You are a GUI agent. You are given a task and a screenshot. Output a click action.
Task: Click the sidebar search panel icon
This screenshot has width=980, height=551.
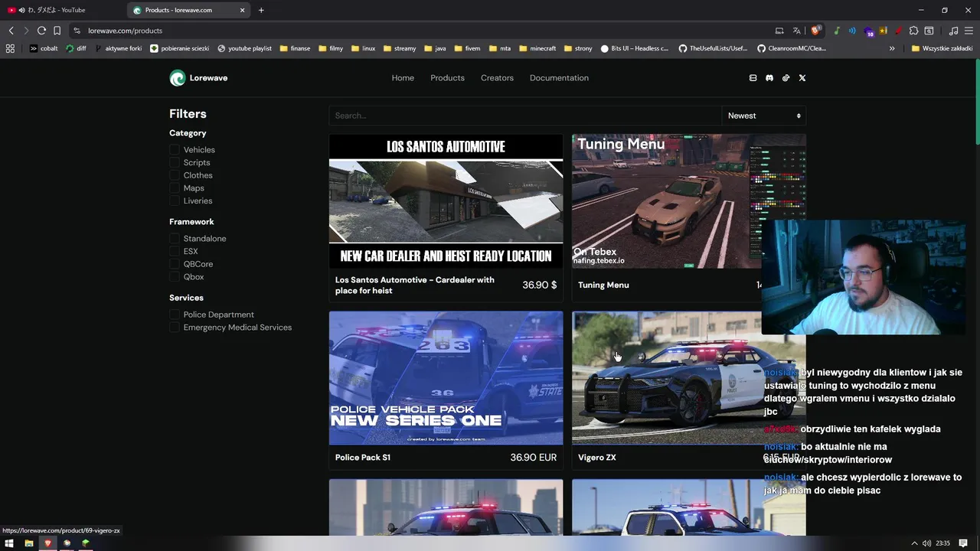click(929, 31)
